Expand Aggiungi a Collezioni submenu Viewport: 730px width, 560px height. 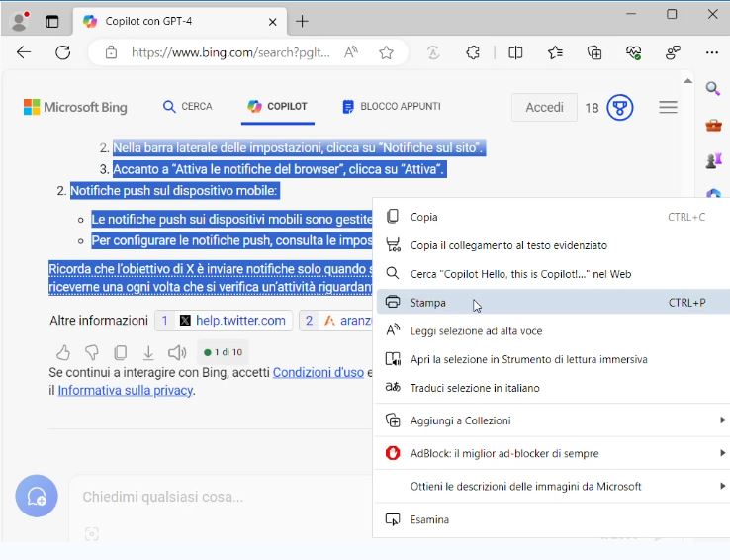(x=551, y=420)
